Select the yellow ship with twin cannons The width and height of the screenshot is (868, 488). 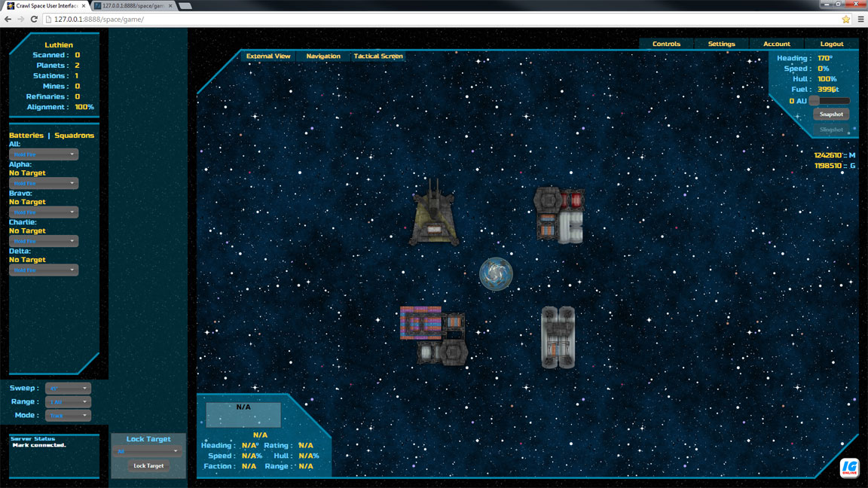tap(434, 215)
